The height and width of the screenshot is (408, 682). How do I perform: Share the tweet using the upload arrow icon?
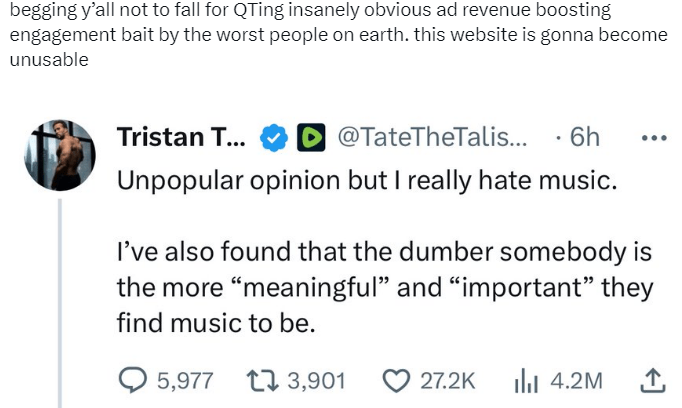coord(651,380)
